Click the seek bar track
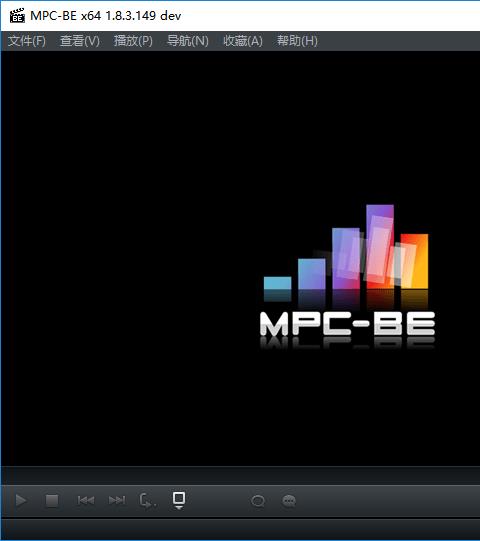This screenshot has width=480, height=541. [x=241, y=475]
